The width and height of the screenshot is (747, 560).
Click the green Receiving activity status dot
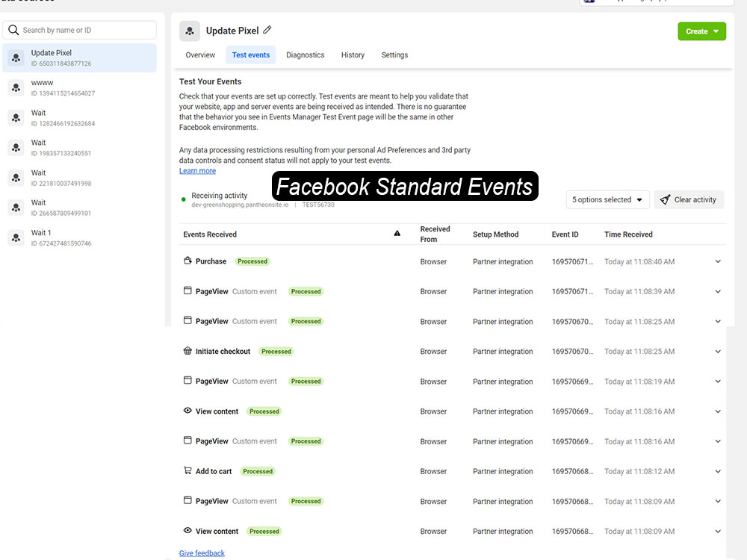coord(184,199)
